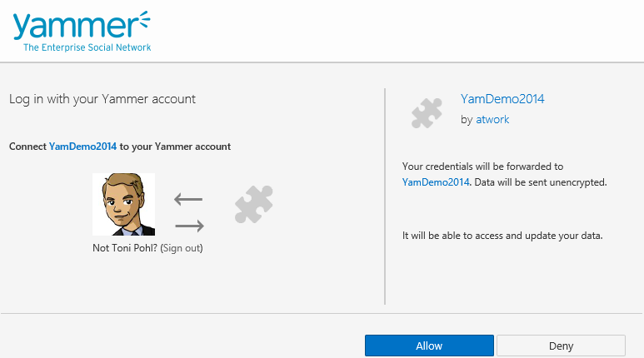This screenshot has width=644, height=358.
Task: Click the right-pointing arrow icon
Action: click(x=190, y=225)
